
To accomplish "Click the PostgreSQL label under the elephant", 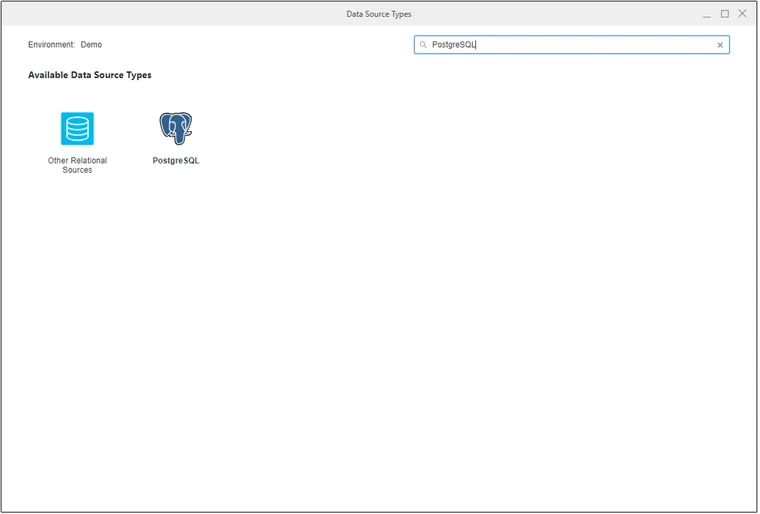I will 176,161.
